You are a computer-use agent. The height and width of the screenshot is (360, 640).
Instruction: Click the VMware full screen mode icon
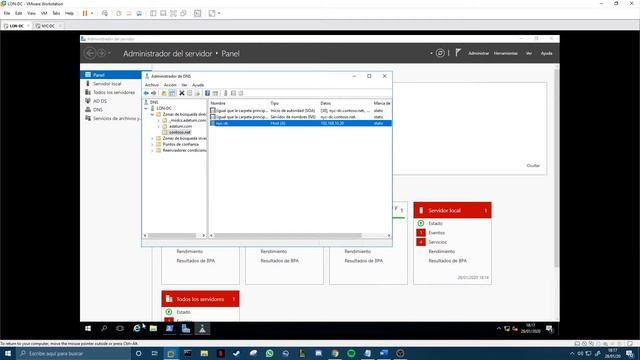click(x=173, y=13)
